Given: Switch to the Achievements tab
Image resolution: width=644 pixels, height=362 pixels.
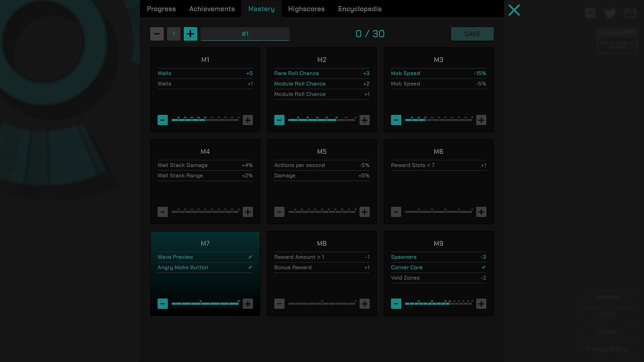Looking at the screenshot, I should click(212, 9).
